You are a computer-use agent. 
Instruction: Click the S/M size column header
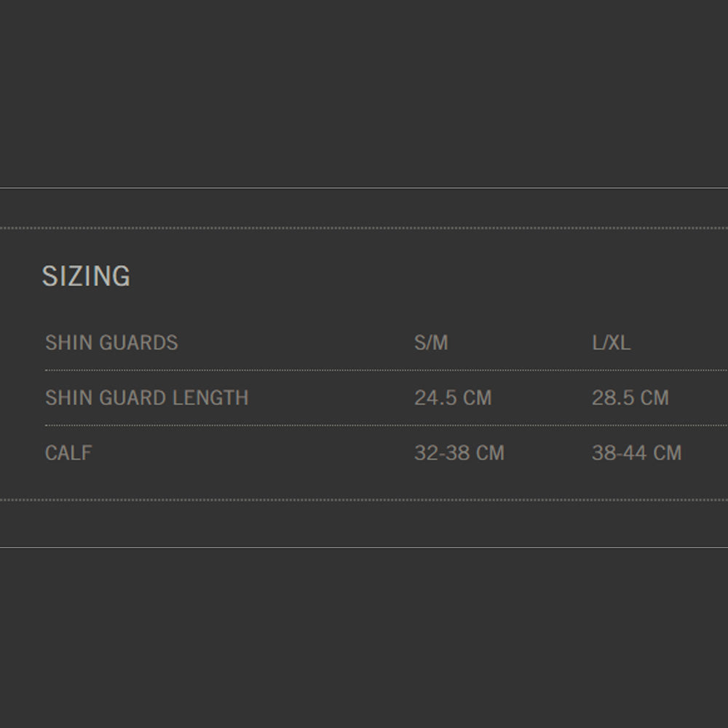tap(431, 343)
